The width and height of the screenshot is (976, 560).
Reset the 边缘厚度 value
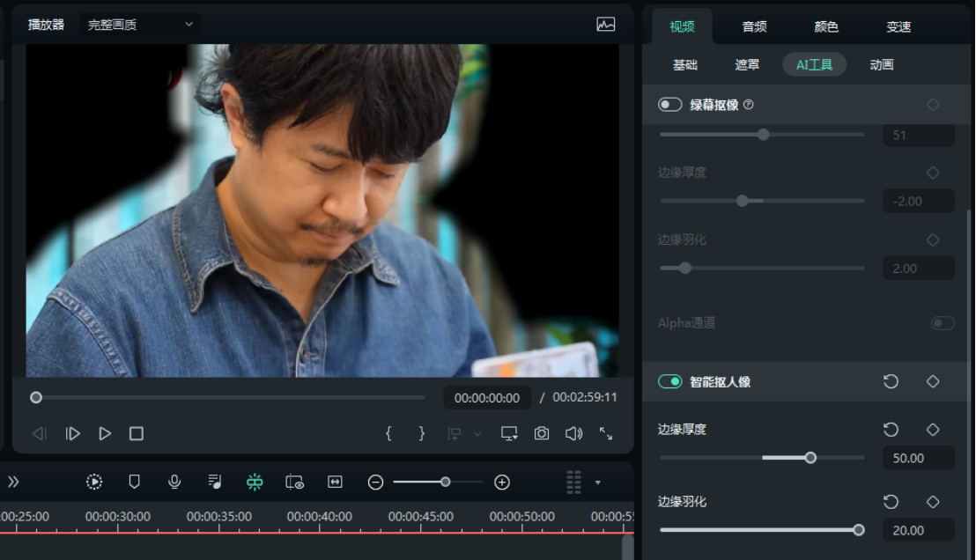[x=891, y=430]
